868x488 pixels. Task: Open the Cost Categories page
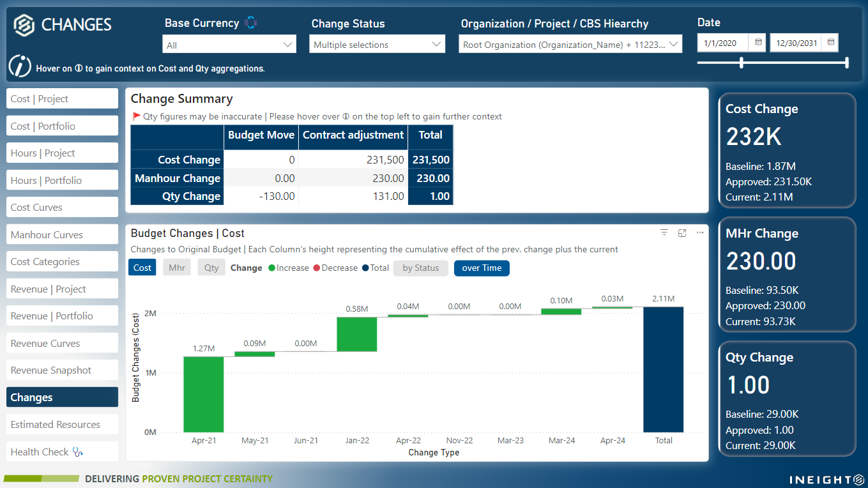62,261
